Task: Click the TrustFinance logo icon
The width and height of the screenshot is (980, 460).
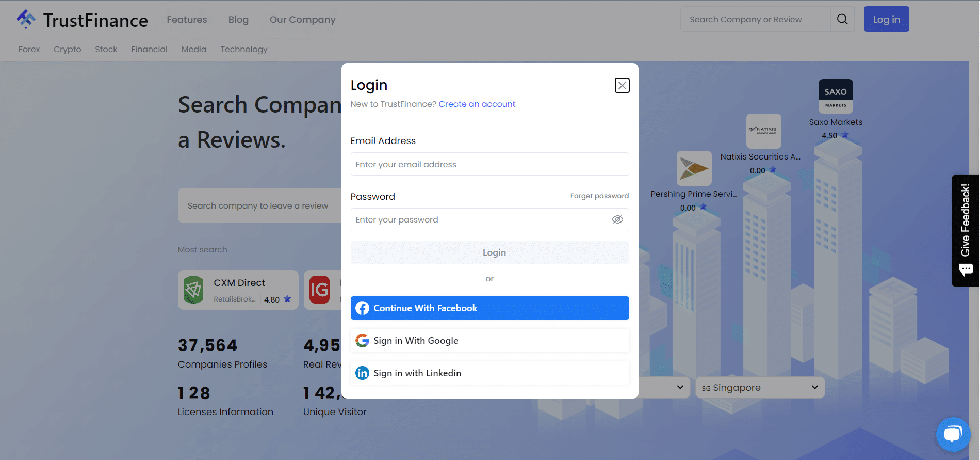Action: pos(26,20)
